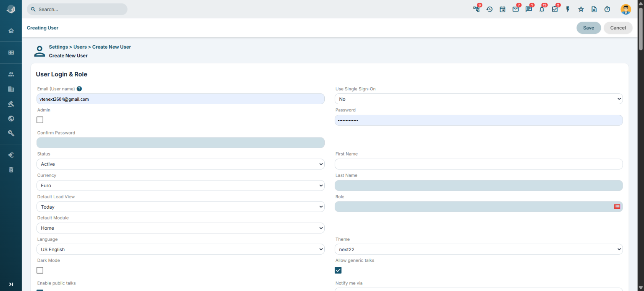Open the Language dropdown showing US English

[x=181, y=249]
